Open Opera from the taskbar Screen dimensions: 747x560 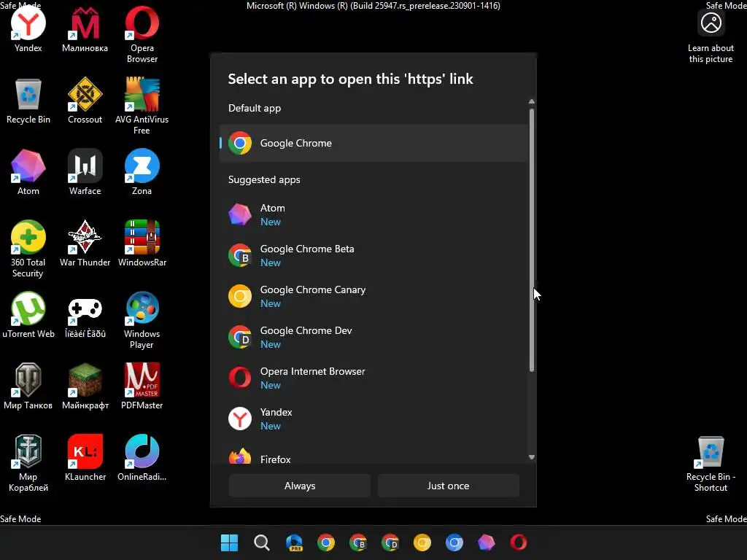click(x=519, y=542)
